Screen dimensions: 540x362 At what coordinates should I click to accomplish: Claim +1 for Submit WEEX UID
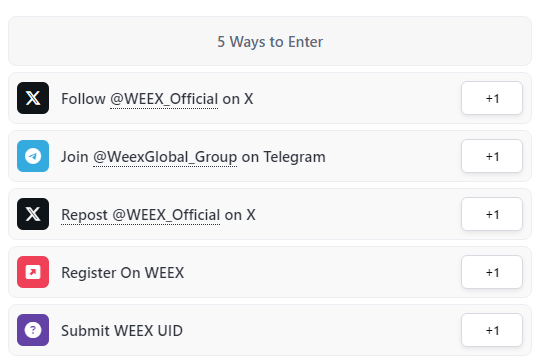click(492, 330)
